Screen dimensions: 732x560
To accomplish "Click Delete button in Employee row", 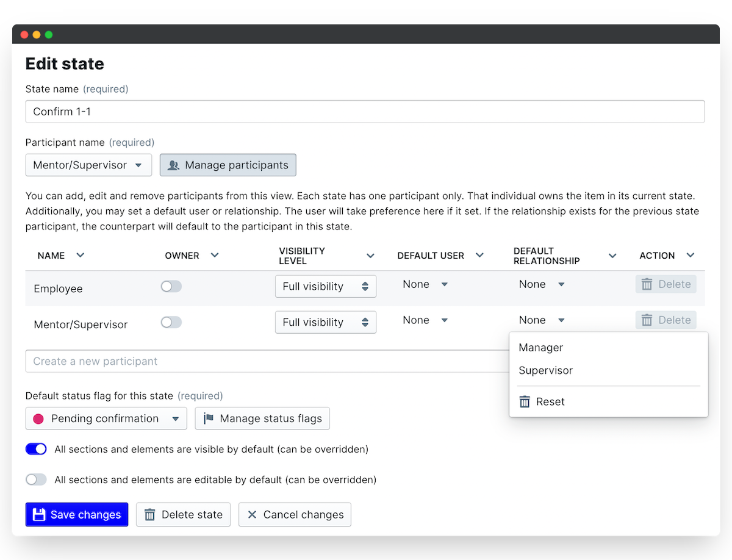I will (x=666, y=284).
